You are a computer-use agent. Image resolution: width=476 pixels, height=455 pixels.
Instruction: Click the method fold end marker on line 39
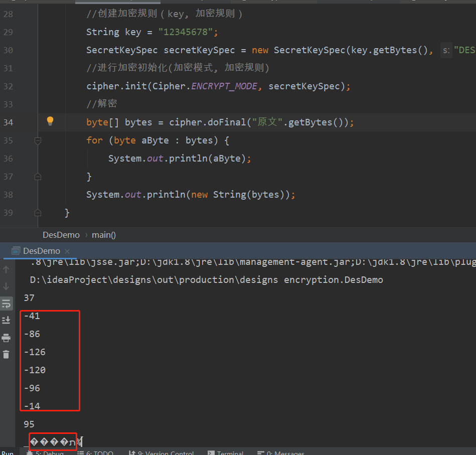click(x=38, y=213)
